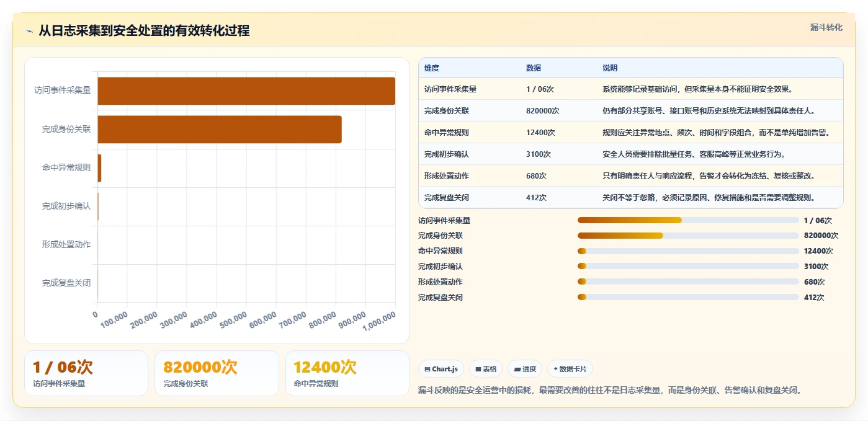The height and width of the screenshot is (421, 868).
Task: Click table cell 完成身份关联
Action: click(447, 111)
